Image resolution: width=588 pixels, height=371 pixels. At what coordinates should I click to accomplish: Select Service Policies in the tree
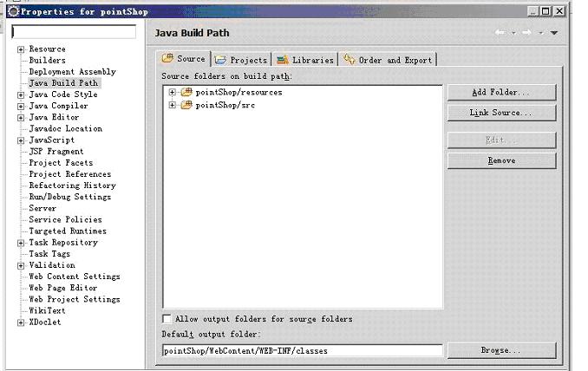[x=66, y=219]
